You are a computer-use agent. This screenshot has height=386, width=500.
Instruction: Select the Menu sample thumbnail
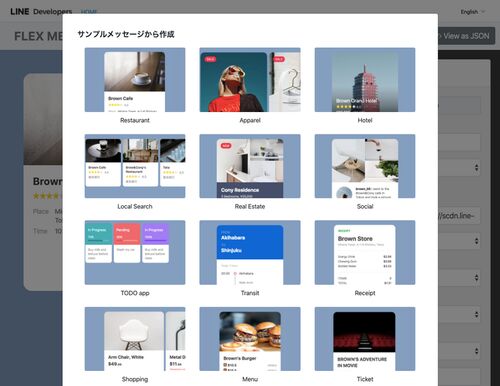point(250,339)
